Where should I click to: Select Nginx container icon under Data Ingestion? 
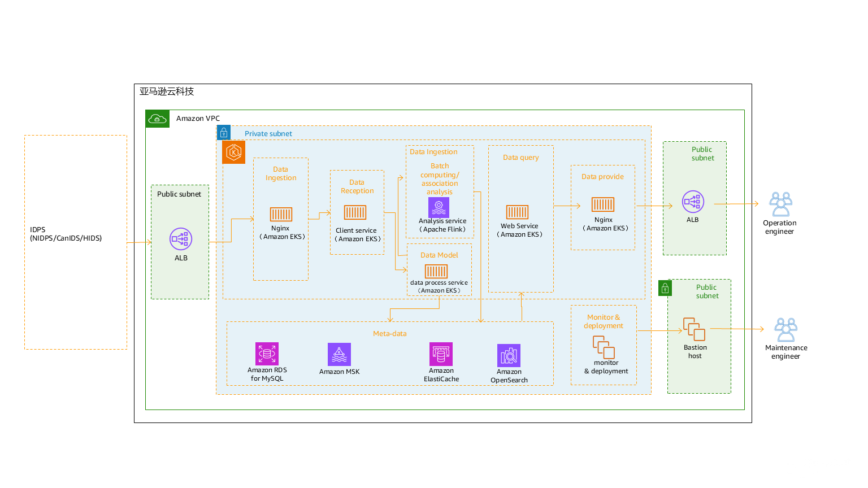point(281,214)
